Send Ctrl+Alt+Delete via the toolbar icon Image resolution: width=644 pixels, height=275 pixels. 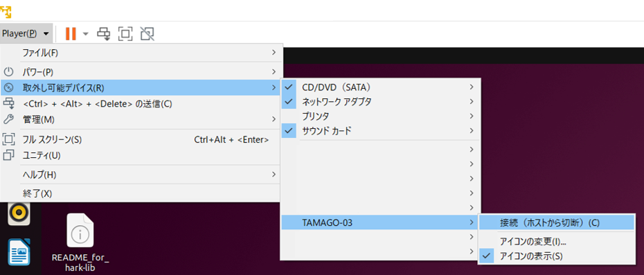click(x=103, y=34)
